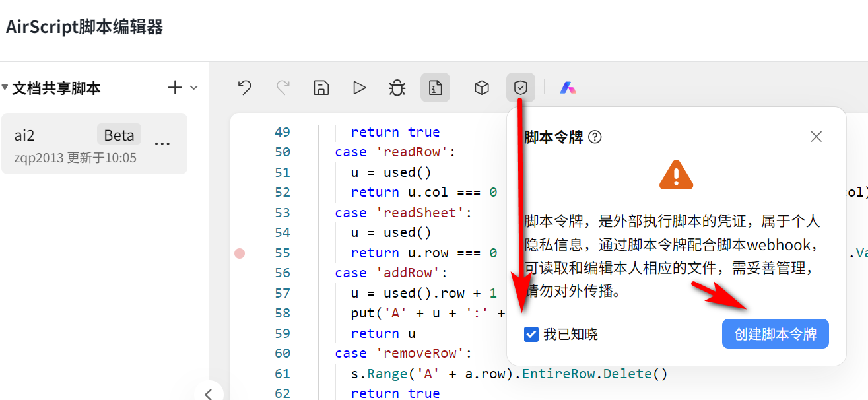
Task: Click the "return true" code on line 49
Action: tap(395, 132)
